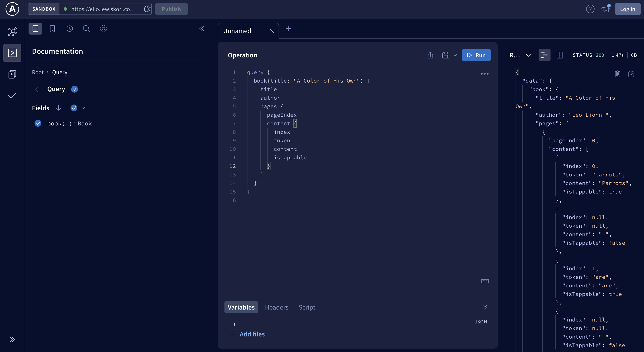Open the schema graph icon in sidebar

[12, 32]
